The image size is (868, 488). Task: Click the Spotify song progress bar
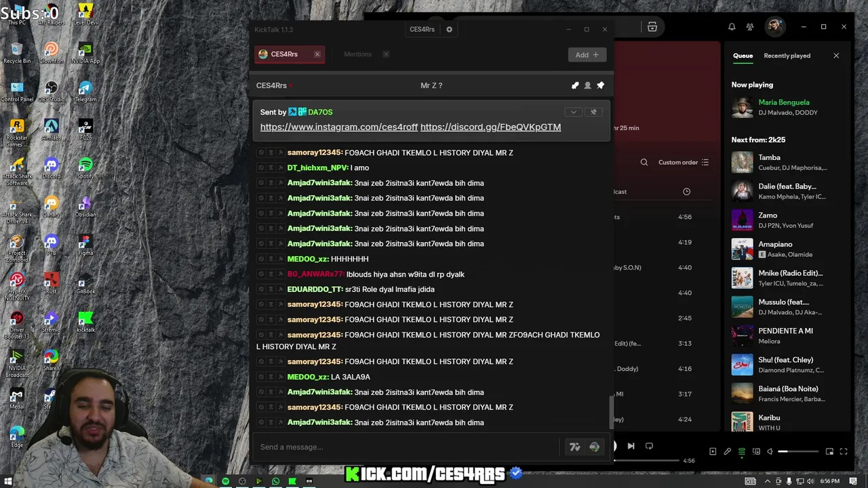coord(646,461)
